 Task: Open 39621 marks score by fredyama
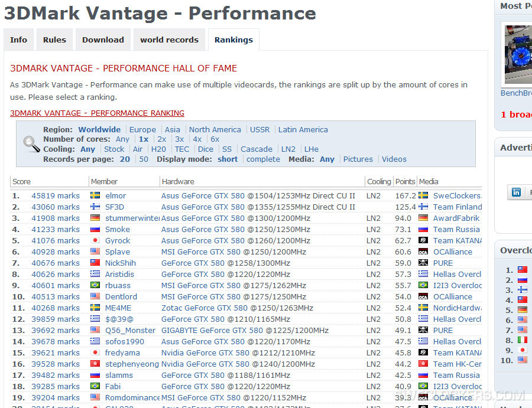click(56, 352)
